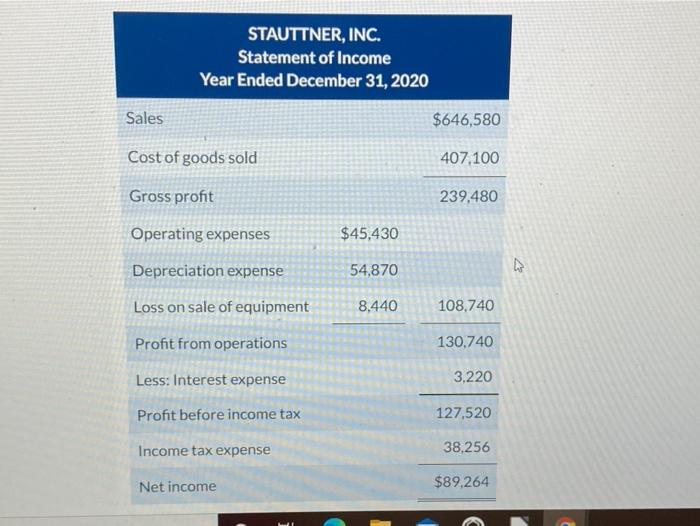Image resolution: width=700 pixels, height=526 pixels.
Task: Launch Microsoft Edge from the taskbar
Action: click(x=335, y=522)
